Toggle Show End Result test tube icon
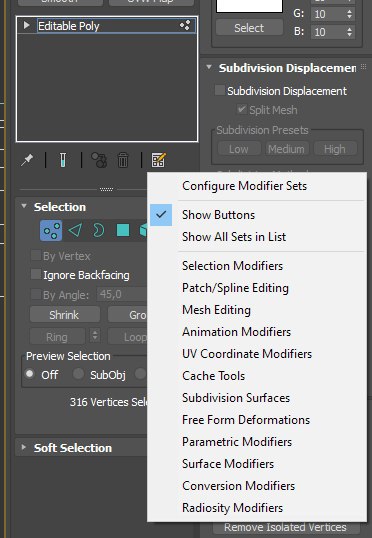This screenshot has width=372, height=538. [62, 160]
